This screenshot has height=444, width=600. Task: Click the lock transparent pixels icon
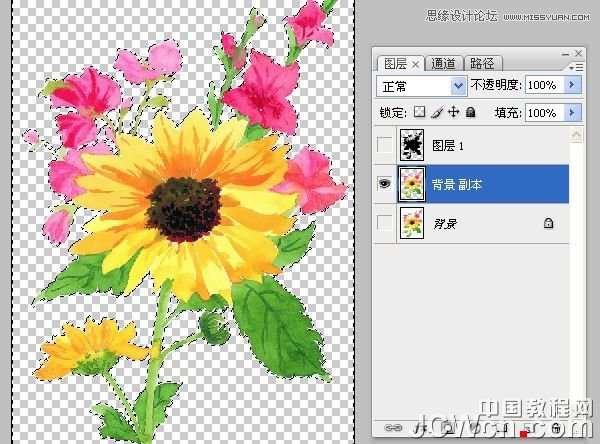pos(420,114)
